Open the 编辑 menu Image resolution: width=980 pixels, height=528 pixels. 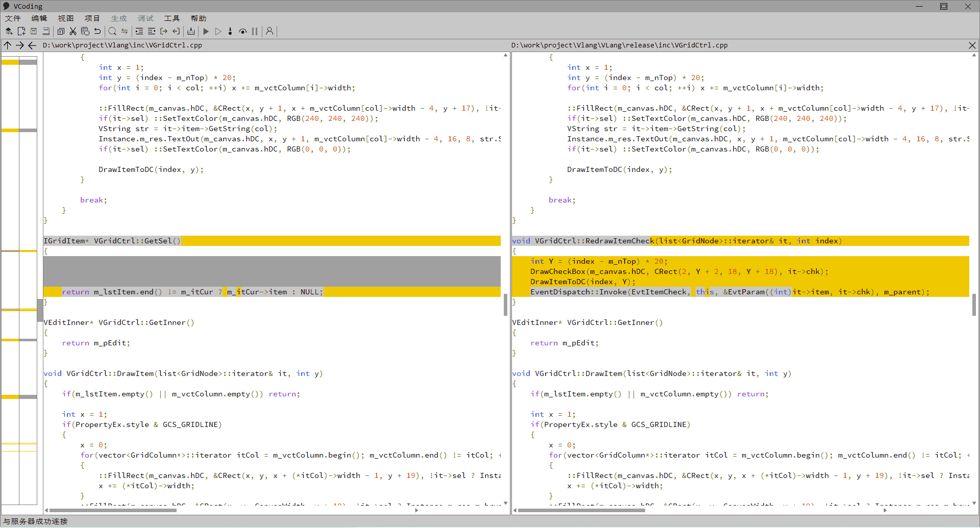pos(39,18)
